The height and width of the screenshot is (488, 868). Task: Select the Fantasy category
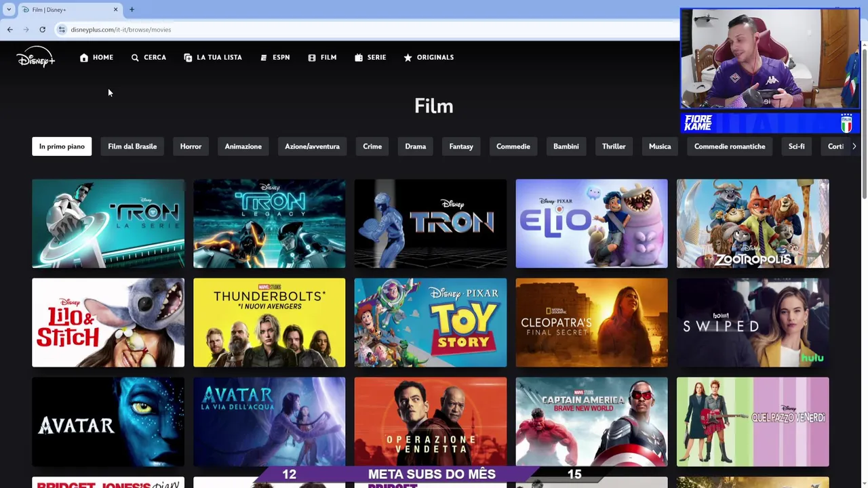coord(461,146)
